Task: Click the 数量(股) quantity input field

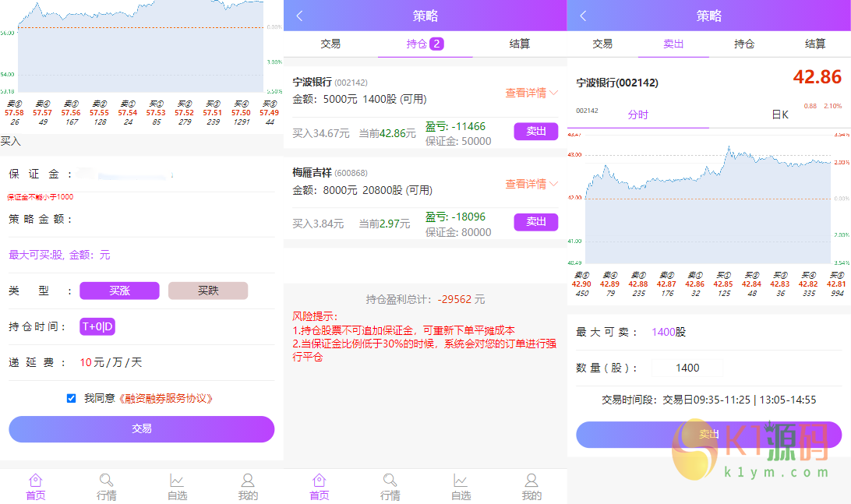Action: tap(687, 368)
